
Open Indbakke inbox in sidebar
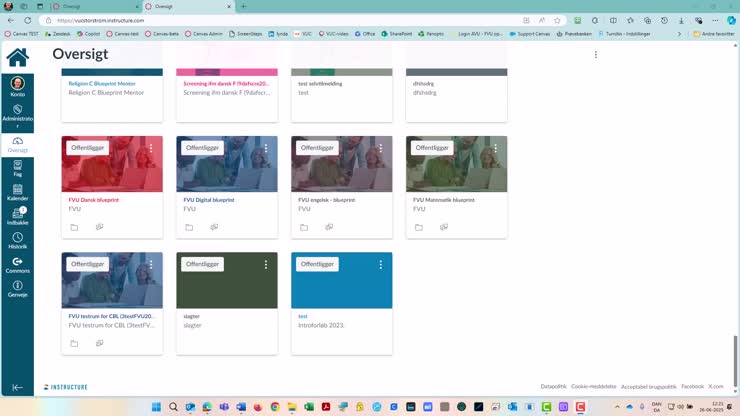pyautogui.click(x=17, y=216)
